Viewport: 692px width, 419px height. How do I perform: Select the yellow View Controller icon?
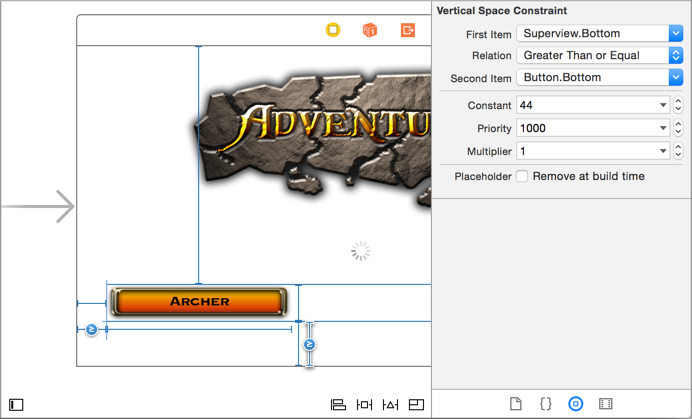333,30
